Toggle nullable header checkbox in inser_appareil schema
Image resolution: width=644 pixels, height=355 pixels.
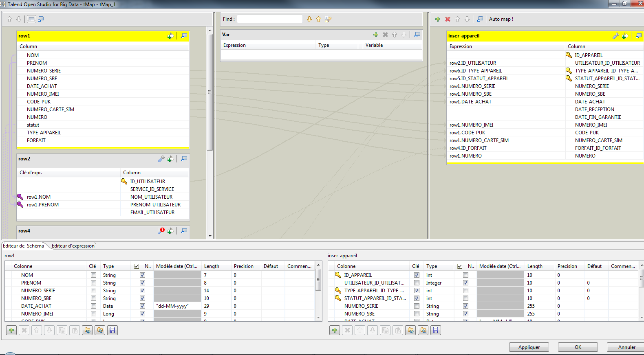(x=460, y=266)
